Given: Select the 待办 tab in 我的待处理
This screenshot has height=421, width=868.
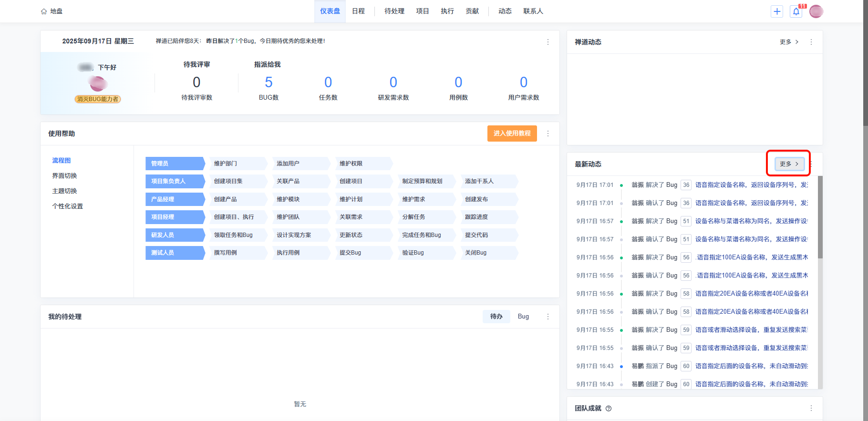Looking at the screenshot, I should (496, 317).
